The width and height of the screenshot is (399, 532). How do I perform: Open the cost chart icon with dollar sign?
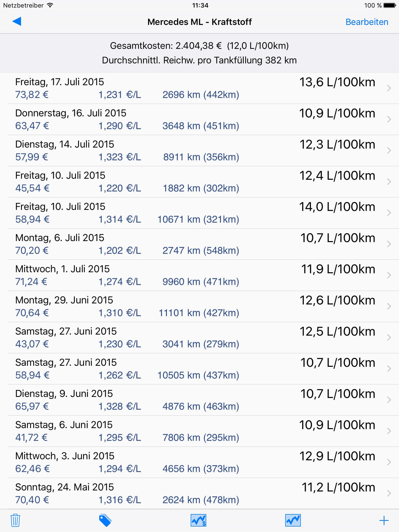(198, 520)
